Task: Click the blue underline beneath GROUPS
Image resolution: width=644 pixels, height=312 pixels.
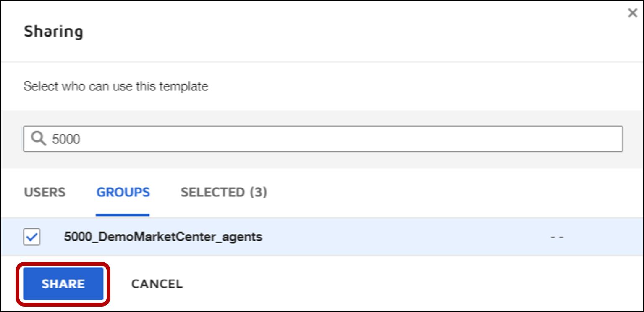Action: [x=123, y=215]
